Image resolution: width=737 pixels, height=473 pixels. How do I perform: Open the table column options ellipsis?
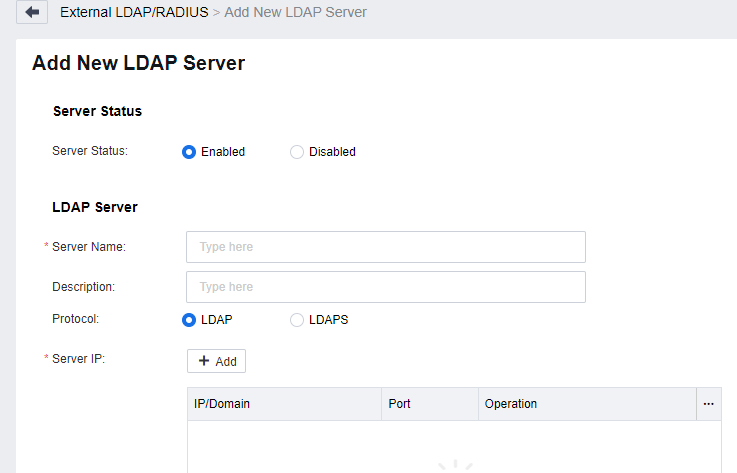pyautogui.click(x=709, y=404)
